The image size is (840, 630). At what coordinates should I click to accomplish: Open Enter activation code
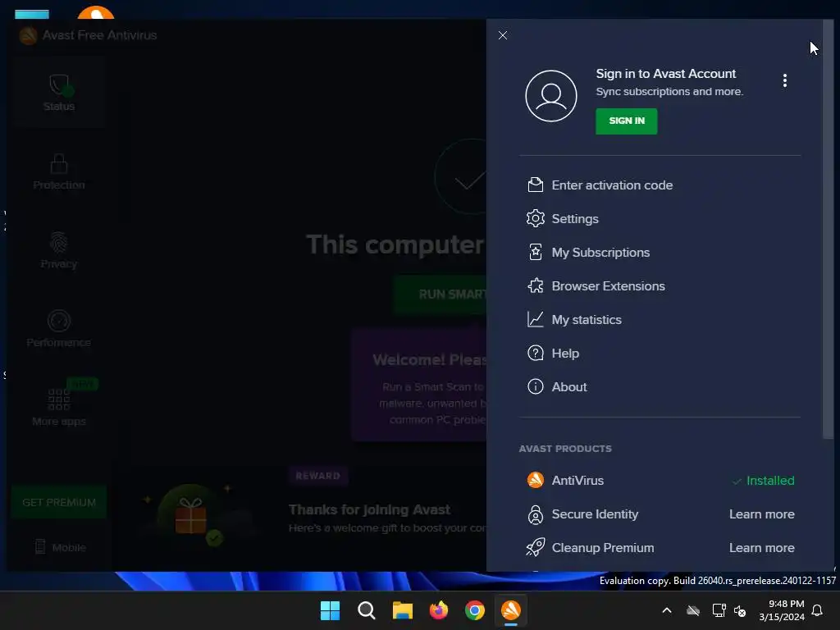tap(612, 185)
